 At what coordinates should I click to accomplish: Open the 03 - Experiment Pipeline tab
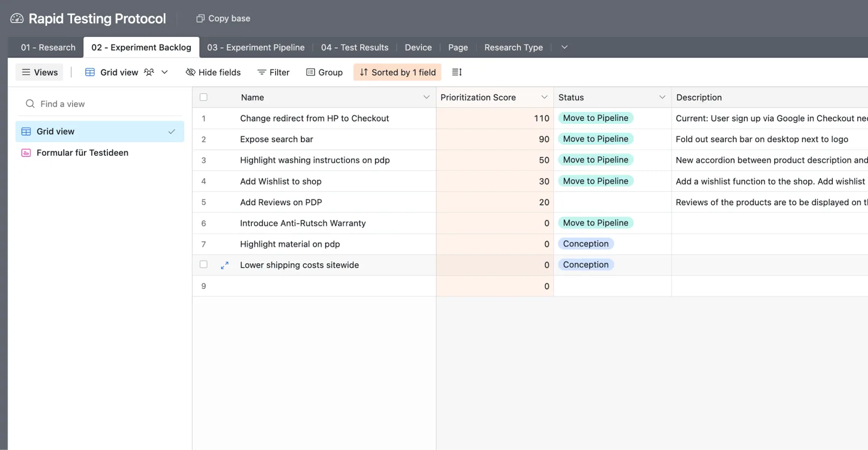pos(256,47)
